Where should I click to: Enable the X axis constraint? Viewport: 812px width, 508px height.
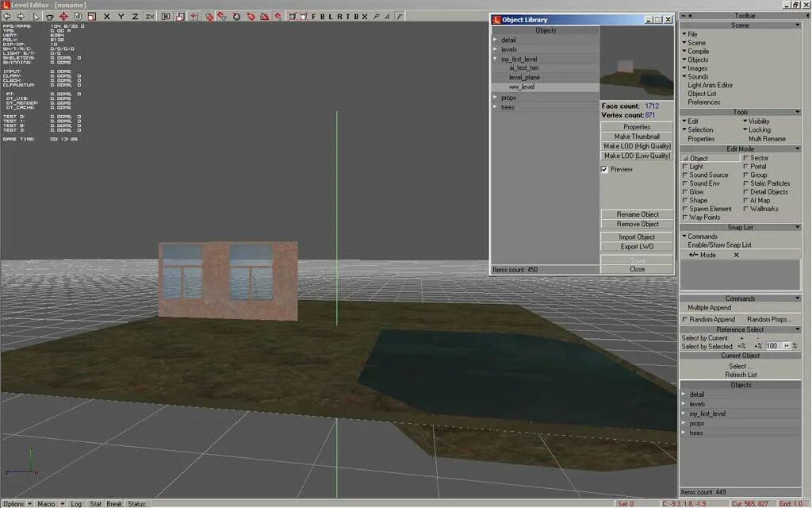pyautogui.click(x=106, y=16)
